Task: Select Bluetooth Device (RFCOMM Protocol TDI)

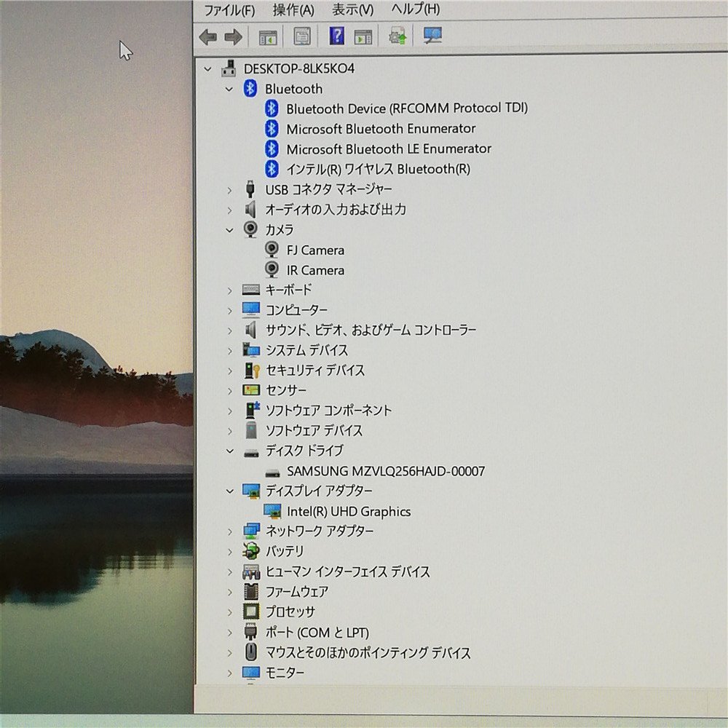Action: (x=407, y=108)
